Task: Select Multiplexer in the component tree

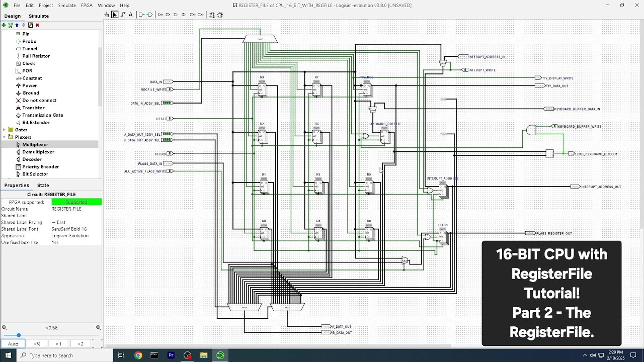Action: click(35, 145)
